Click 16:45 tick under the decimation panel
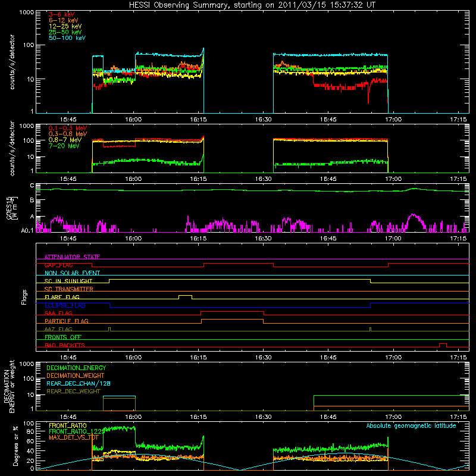This screenshot has height=476, width=476. (328, 417)
